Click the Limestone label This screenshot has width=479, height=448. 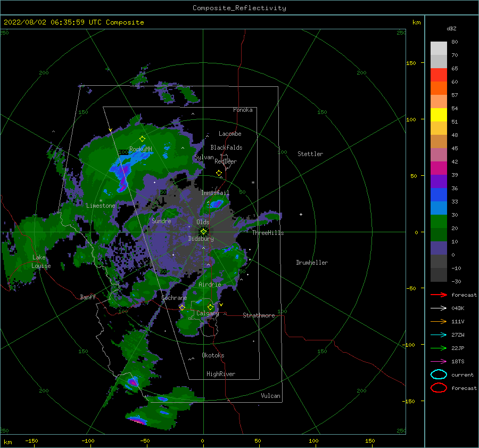(x=101, y=206)
